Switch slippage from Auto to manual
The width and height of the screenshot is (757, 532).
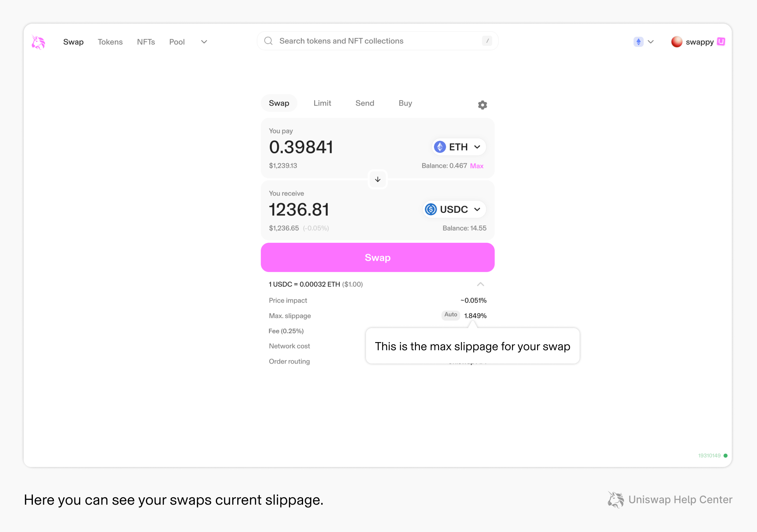coord(450,315)
